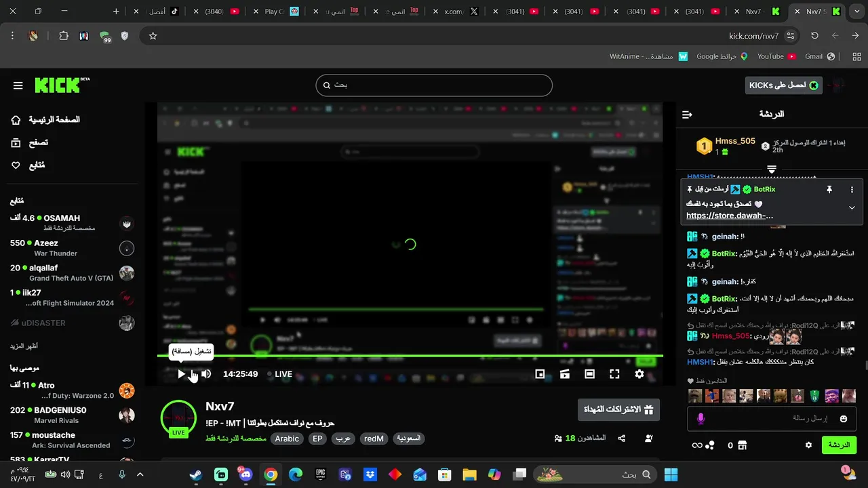Click the green الدردشة send button
This screenshot has height=488, width=868.
839,445
